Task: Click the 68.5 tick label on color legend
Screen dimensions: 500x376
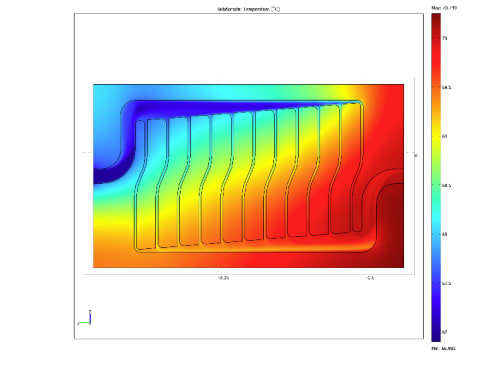Action: (446, 185)
